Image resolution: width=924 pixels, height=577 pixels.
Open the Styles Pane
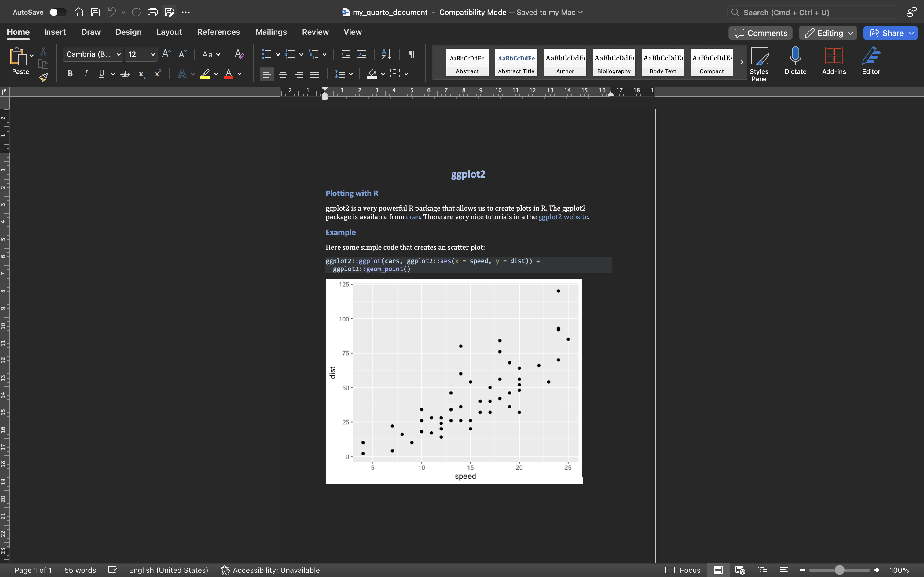click(759, 61)
